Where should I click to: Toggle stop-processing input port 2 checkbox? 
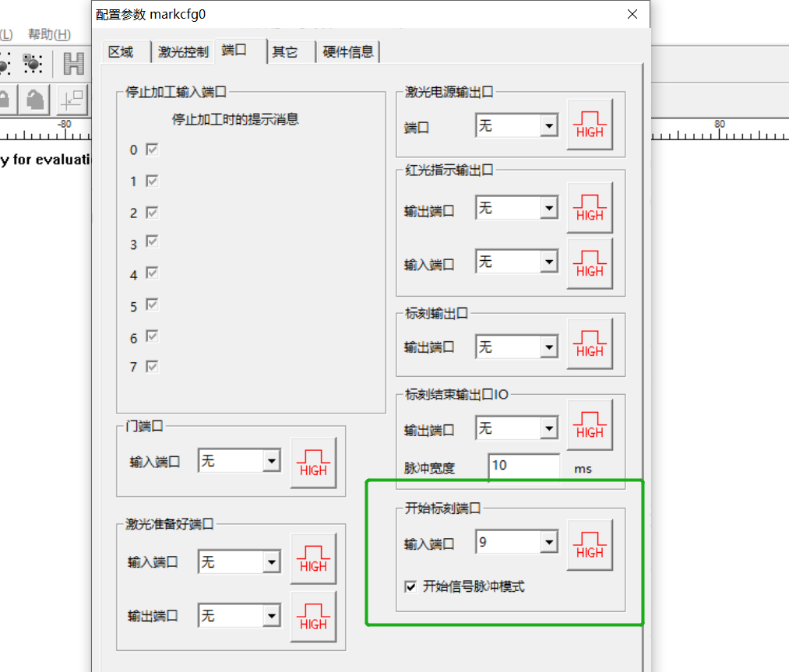(x=152, y=213)
